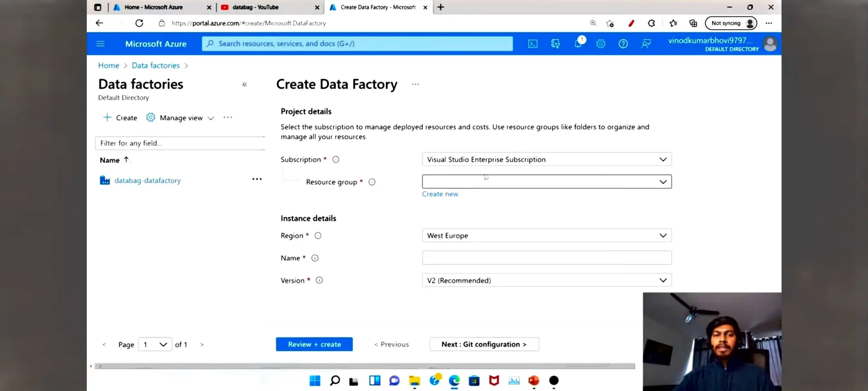868x391 pixels.
Task: Click the Previous button
Action: [392, 344]
